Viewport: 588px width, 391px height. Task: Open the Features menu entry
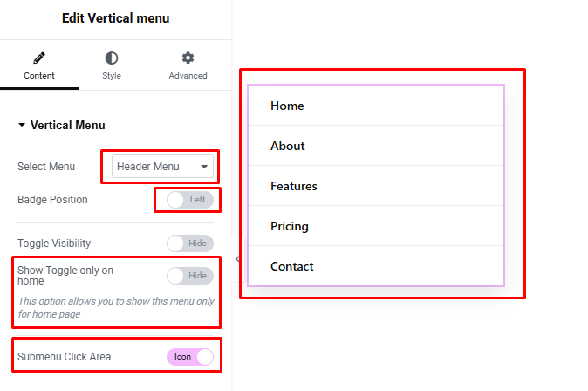[294, 186]
